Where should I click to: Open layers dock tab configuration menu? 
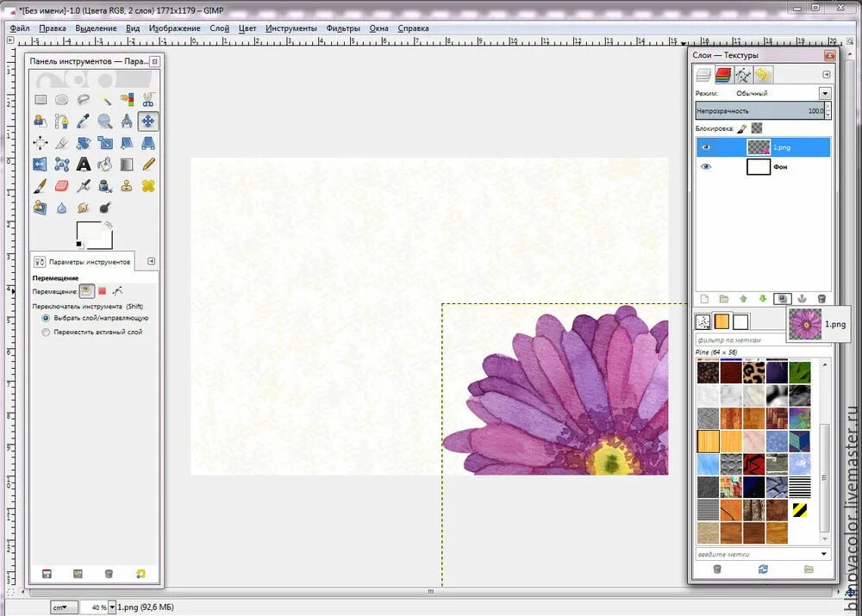(827, 75)
